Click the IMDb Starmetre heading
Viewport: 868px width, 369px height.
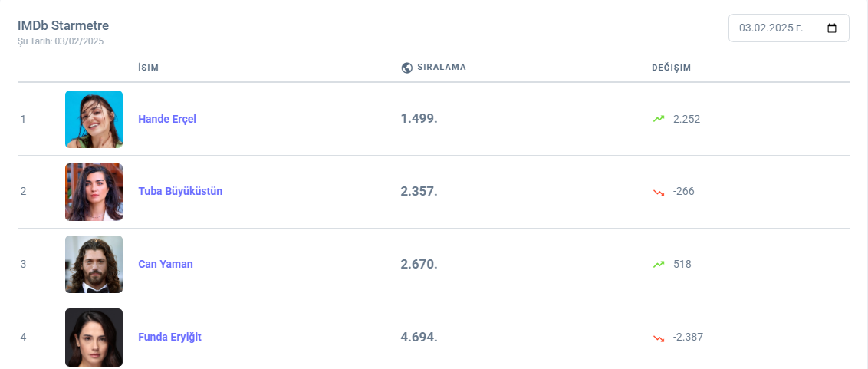pos(63,26)
